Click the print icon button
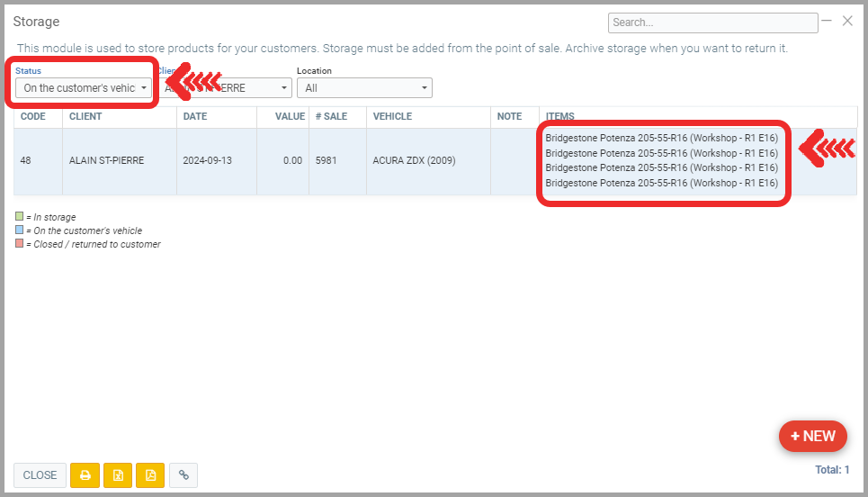This screenshot has width=868, height=497. click(85, 475)
